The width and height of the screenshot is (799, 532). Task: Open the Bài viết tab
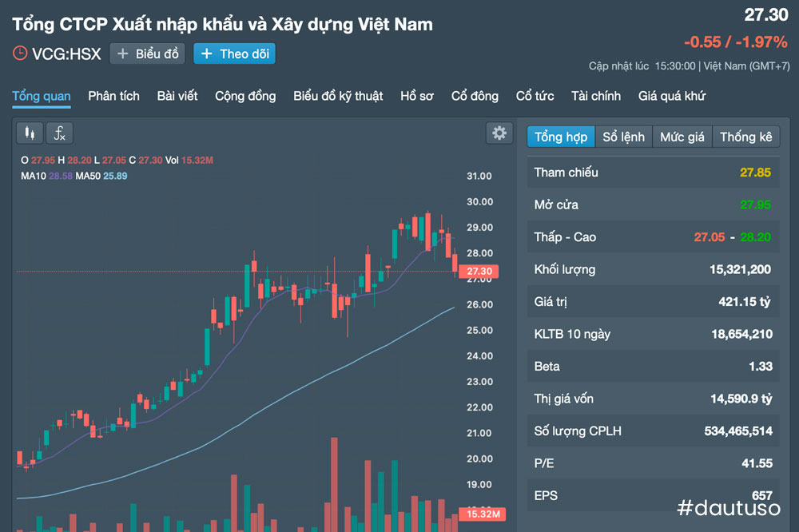click(177, 96)
